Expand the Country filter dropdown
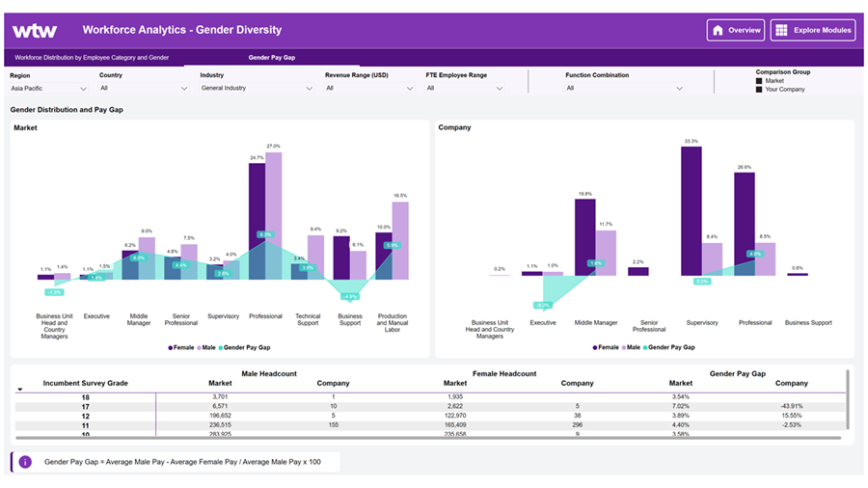This screenshot has height=488, width=868. tap(144, 89)
